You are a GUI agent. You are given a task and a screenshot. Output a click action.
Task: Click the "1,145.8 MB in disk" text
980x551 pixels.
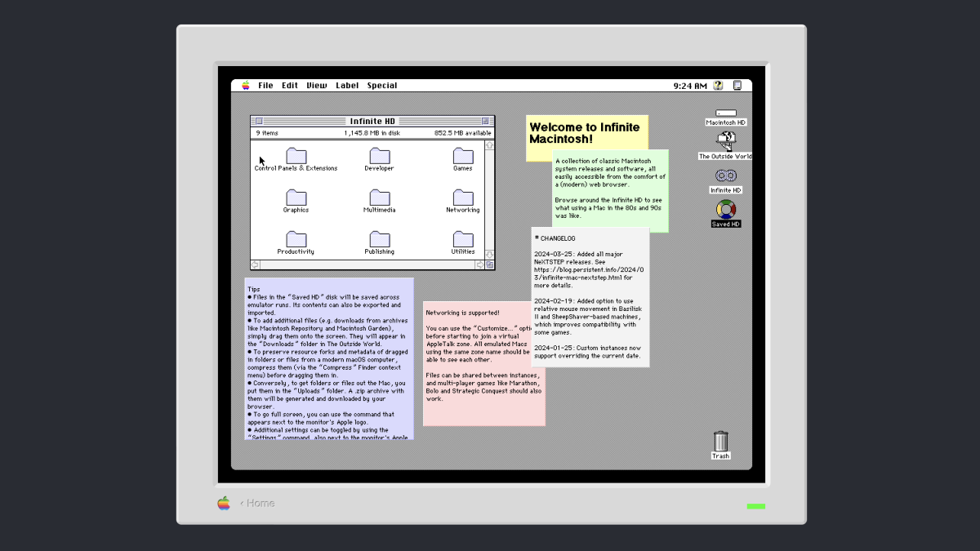click(x=372, y=133)
